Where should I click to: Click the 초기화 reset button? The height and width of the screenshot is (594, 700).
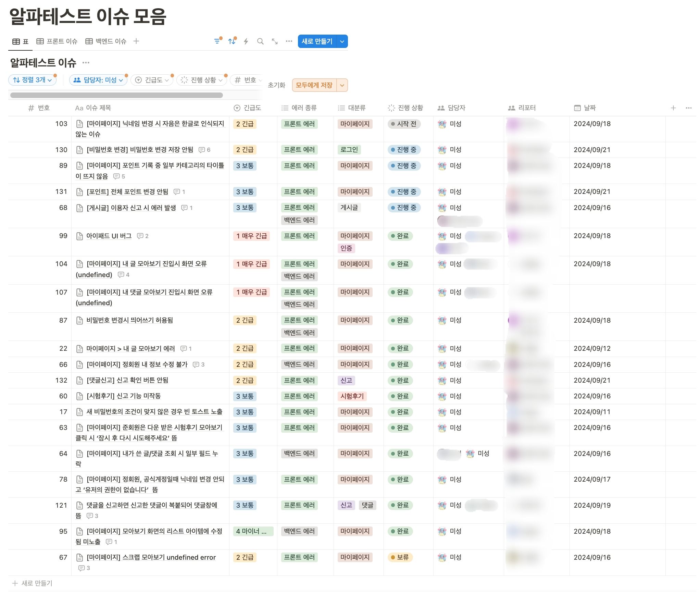276,85
